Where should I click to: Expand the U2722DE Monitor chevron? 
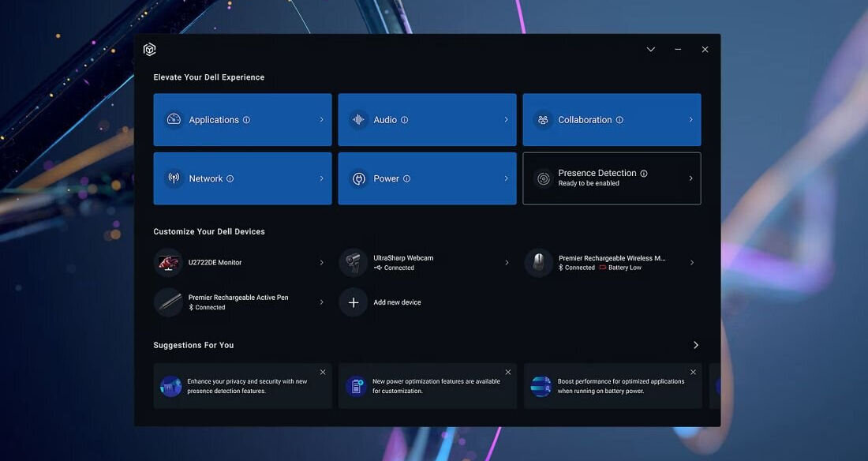(321, 263)
